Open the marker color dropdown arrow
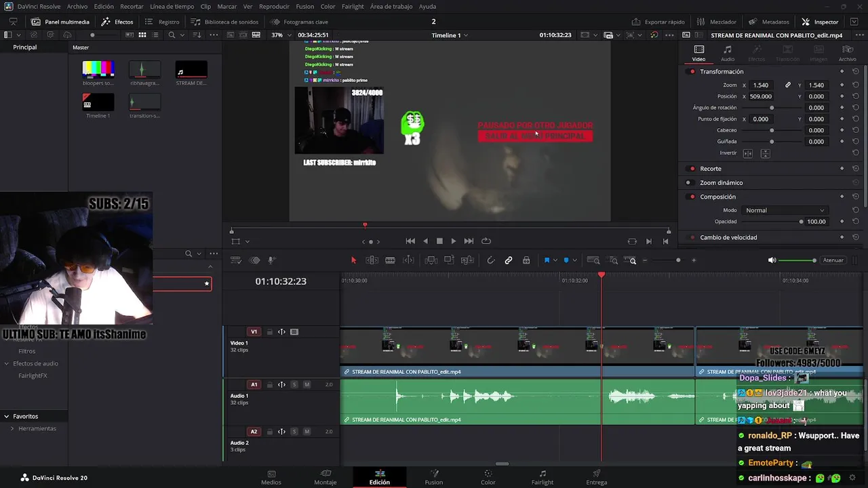This screenshot has width=868, height=488. tap(574, 260)
